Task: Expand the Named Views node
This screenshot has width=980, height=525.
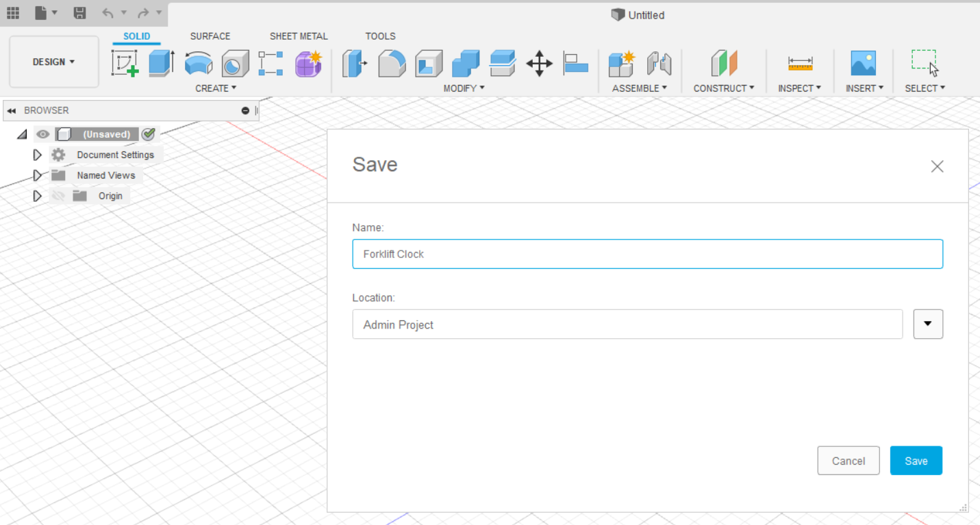Action: (38, 175)
